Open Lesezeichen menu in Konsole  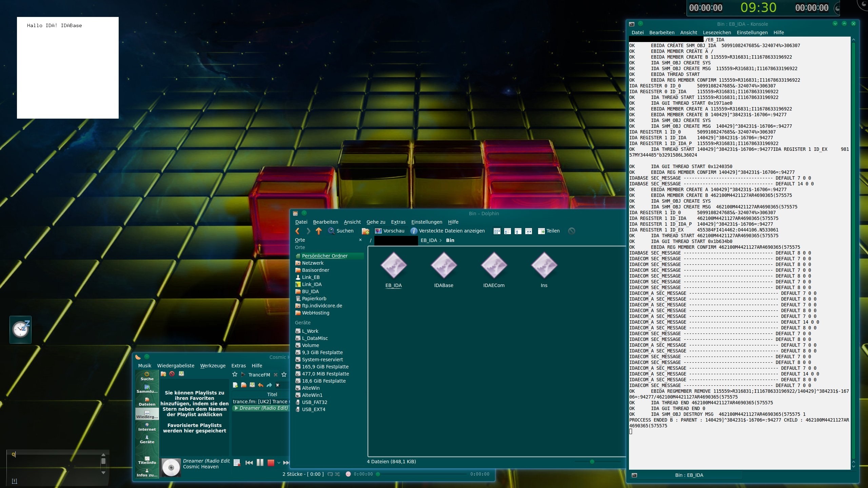pos(717,33)
